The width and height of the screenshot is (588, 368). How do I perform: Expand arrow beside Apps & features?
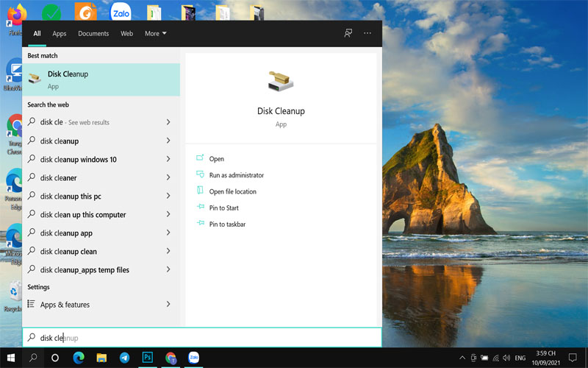pyautogui.click(x=168, y=304)
